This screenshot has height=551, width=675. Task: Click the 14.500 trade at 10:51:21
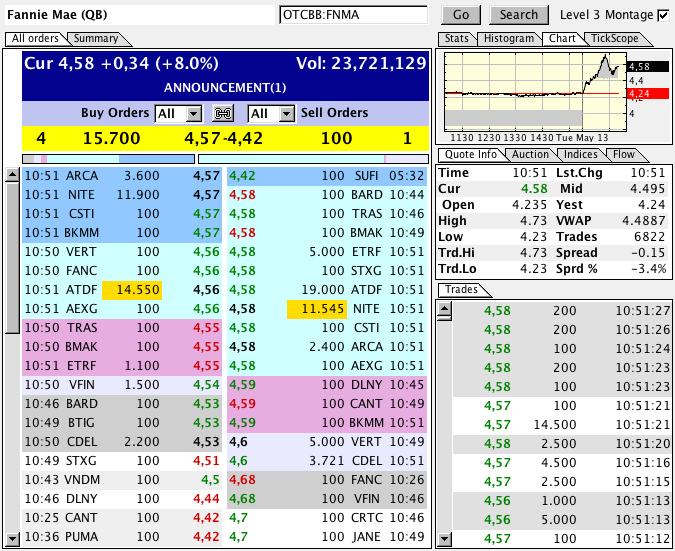562,425
